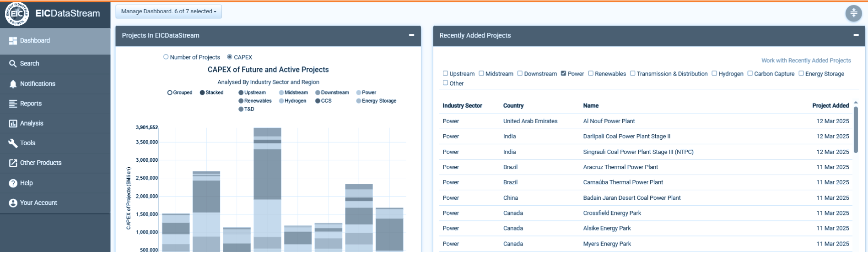Toggle the Downstream legend swatch

318,93
